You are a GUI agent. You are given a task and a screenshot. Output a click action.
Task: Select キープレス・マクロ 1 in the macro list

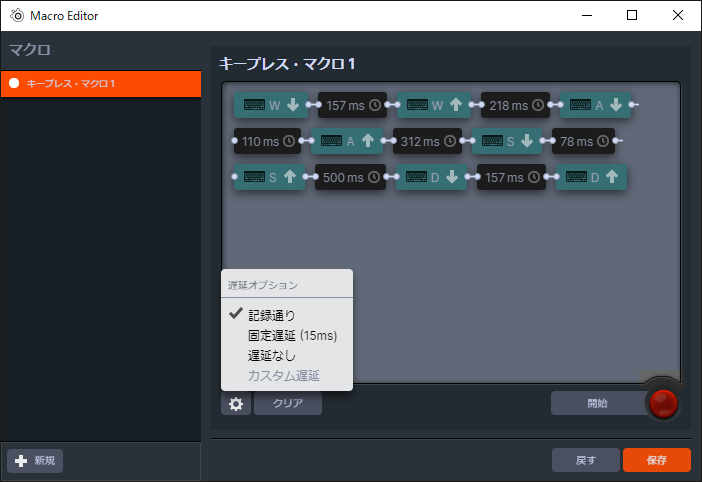click(x=101, y=84)
